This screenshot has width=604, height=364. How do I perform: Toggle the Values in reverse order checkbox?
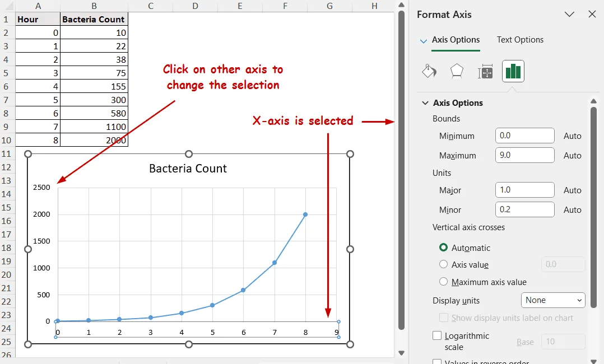coord(437,362)
